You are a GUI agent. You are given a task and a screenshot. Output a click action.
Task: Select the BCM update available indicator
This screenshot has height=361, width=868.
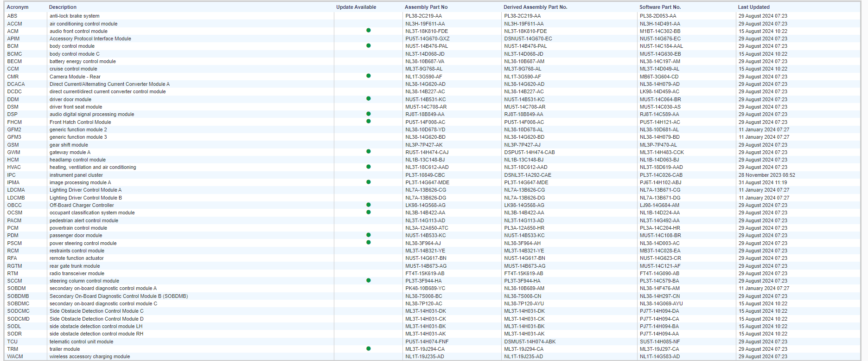(368, 45)
